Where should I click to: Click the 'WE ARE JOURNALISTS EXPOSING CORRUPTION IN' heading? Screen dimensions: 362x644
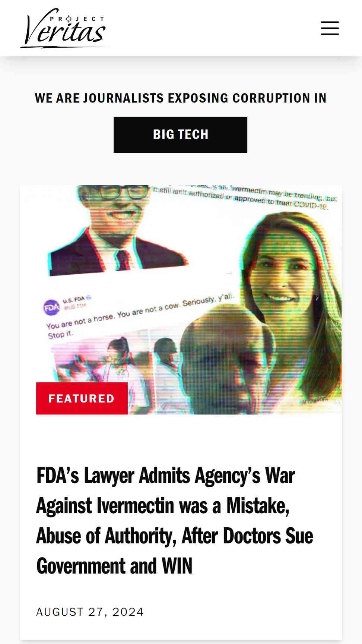click(181, 98)
